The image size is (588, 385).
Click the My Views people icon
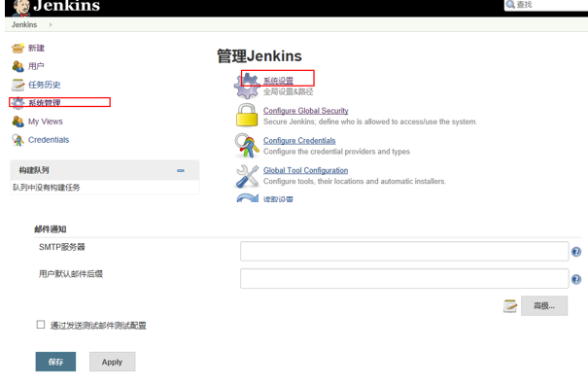[x=17, y=122]
